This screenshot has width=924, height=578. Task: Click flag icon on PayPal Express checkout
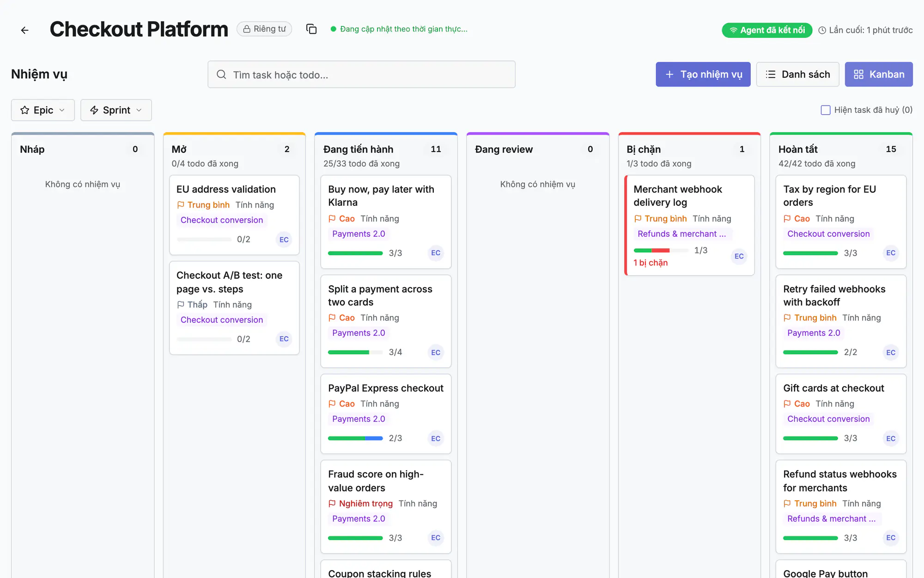332,404
